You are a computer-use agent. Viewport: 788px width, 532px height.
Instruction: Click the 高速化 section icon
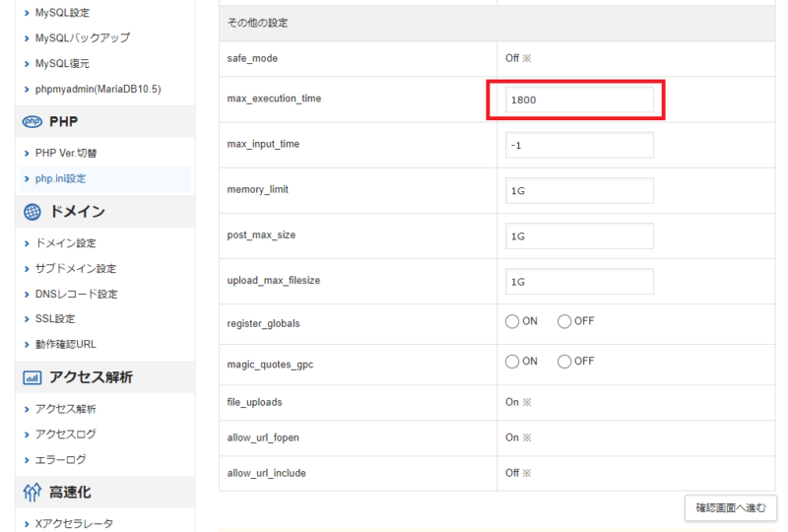(32, 492)
